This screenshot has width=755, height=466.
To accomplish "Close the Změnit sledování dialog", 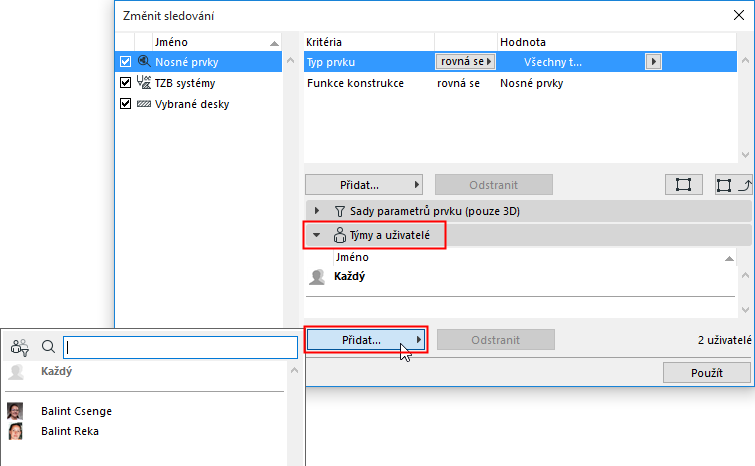I will coord(739,15).
